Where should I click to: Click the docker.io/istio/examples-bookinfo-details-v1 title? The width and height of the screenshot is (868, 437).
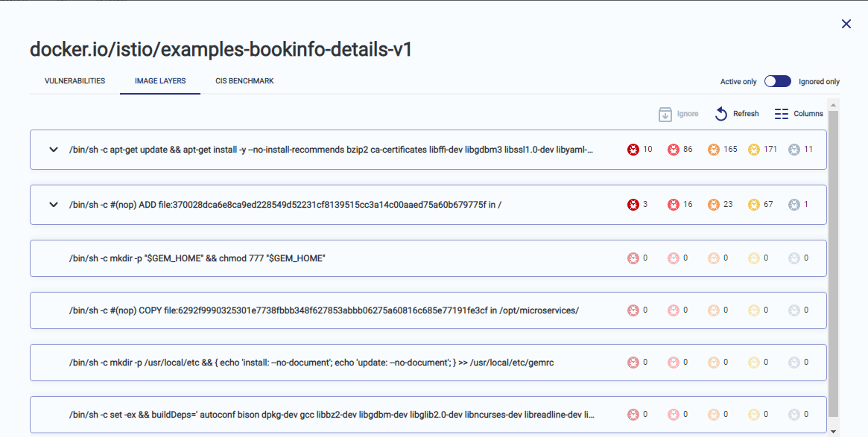[221, 49]
